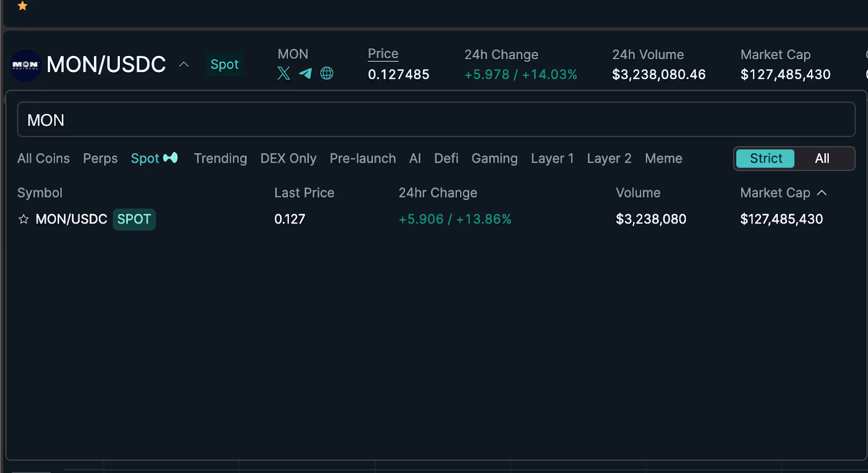Image resolution: width=868 pixels, height=473 pixels.
Task: Click the underlined Price label
Action: pos(383,54)
